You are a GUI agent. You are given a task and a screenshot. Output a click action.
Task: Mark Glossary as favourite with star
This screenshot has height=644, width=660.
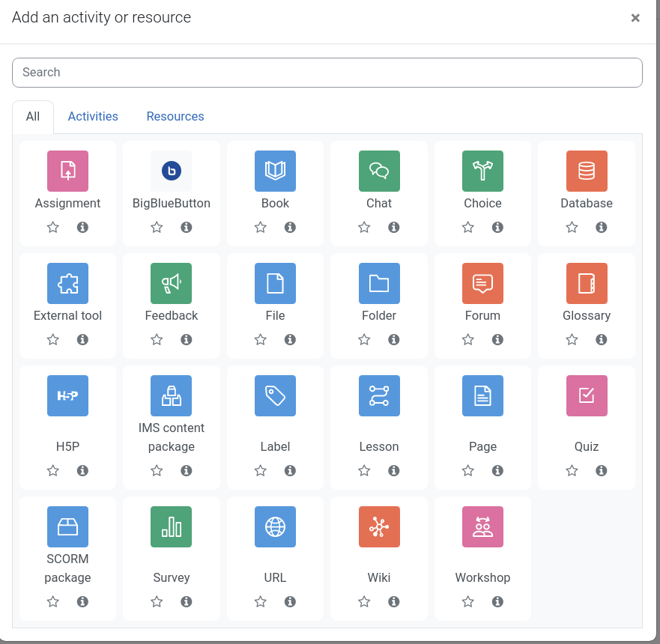pos(572,339)
